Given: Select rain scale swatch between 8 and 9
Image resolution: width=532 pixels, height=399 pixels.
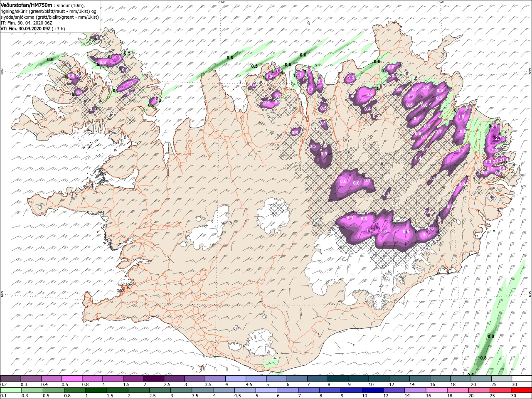Looking at the screenshot, I should pyautogui.click(x=329, y=390).
